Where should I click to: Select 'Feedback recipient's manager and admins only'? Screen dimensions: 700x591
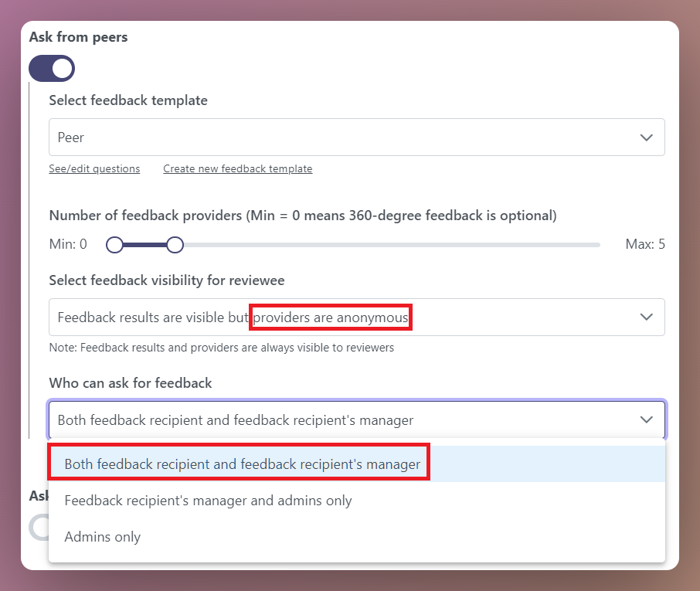click(206, 501)
